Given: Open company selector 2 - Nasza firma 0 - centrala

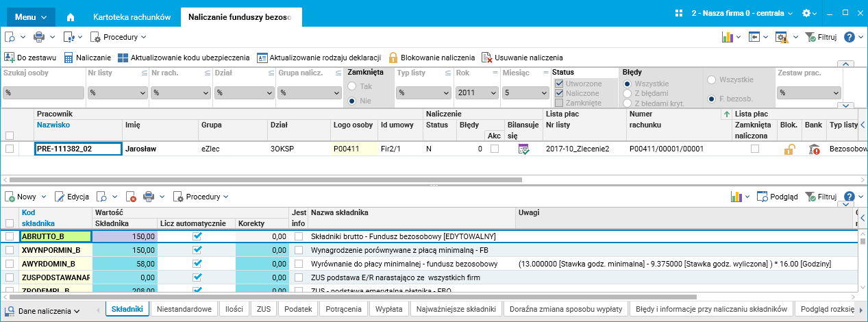Looking at the screenshot, I should pos(742,13).
